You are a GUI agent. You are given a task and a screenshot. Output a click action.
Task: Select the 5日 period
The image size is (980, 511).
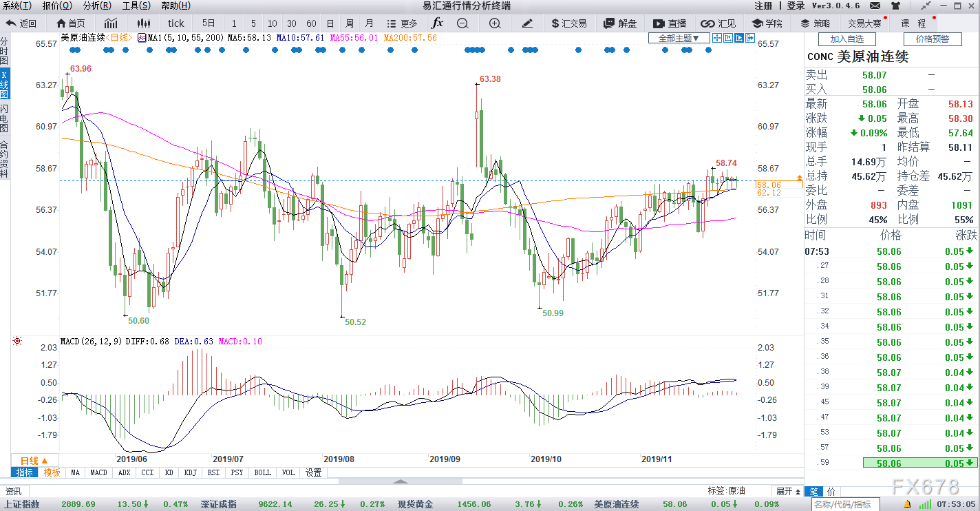coord(209,23)
